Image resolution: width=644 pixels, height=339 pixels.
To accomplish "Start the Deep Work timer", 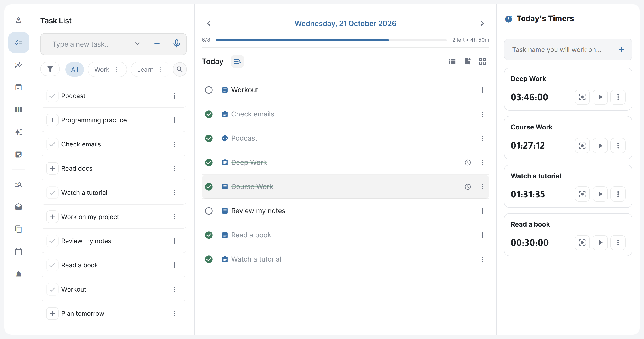I will pos(600,97).
